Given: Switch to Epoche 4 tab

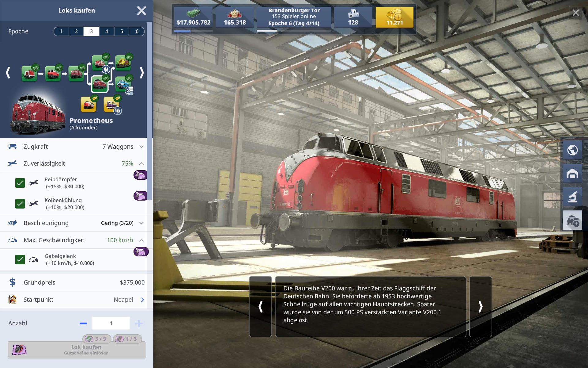Looking at the screenshot, I should [107, 31].
